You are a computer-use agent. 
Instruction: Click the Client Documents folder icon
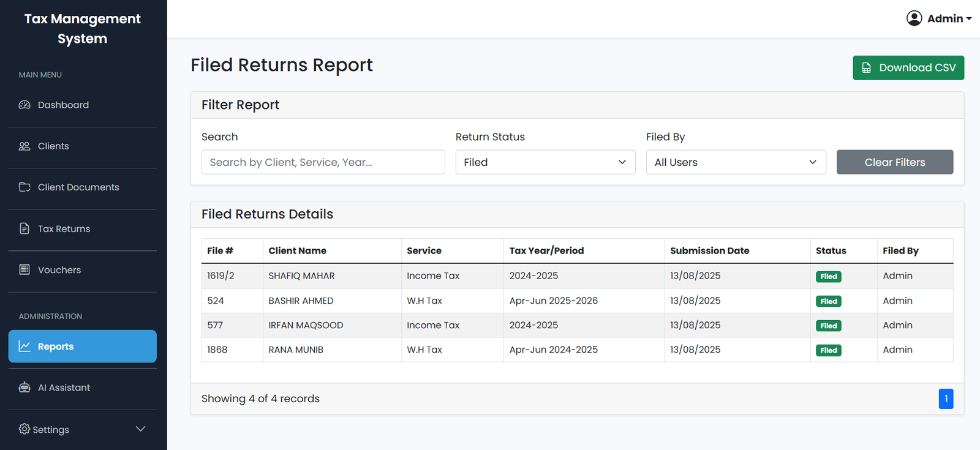[x=24, y=187]
